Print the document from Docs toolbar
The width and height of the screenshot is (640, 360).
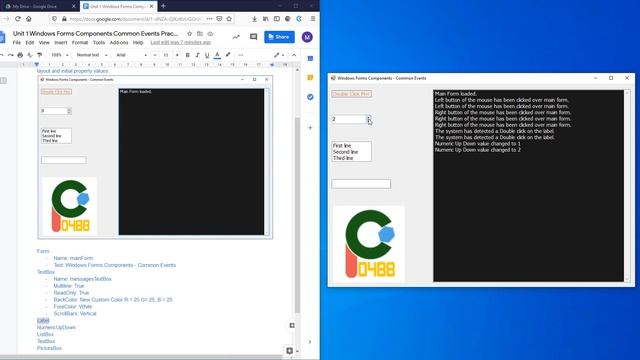point(20,55)
